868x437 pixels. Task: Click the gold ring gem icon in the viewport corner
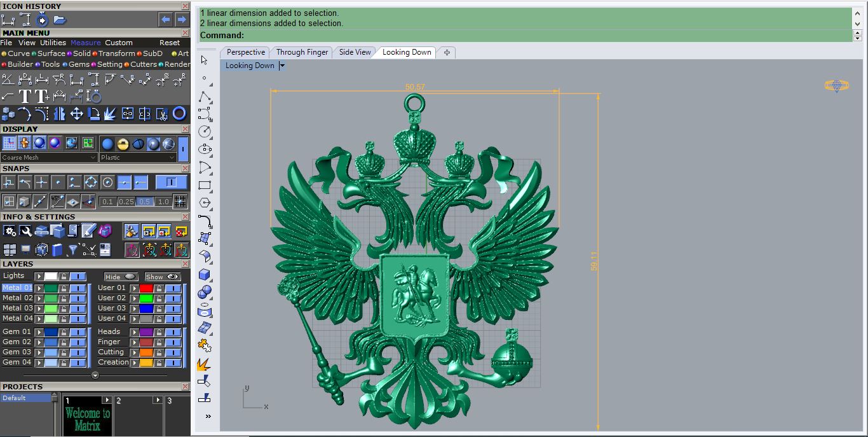point(836,85)
